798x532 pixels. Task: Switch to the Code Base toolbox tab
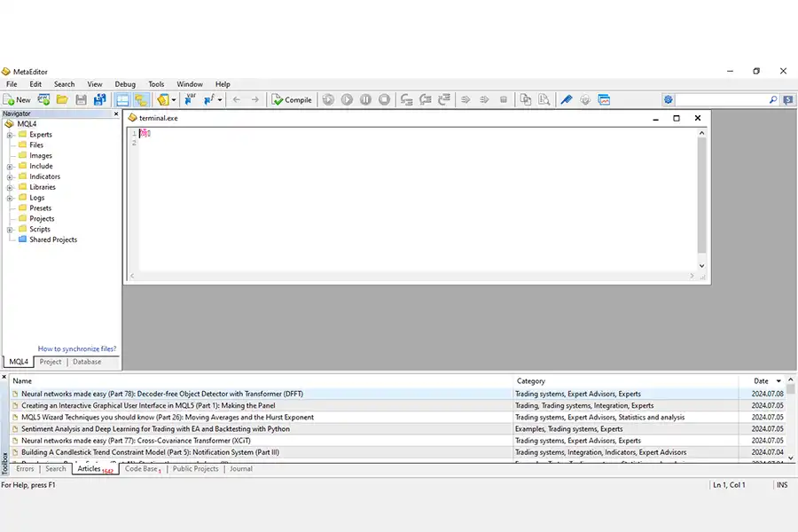click(x=143, y=469)
